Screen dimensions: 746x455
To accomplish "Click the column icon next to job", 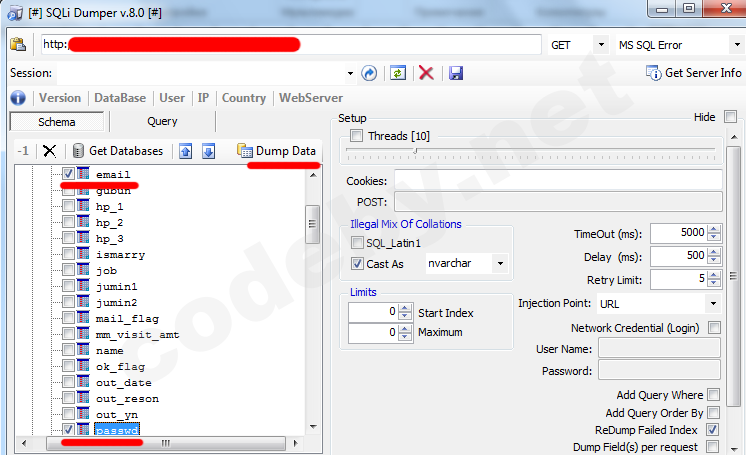I will click(83, 270).
